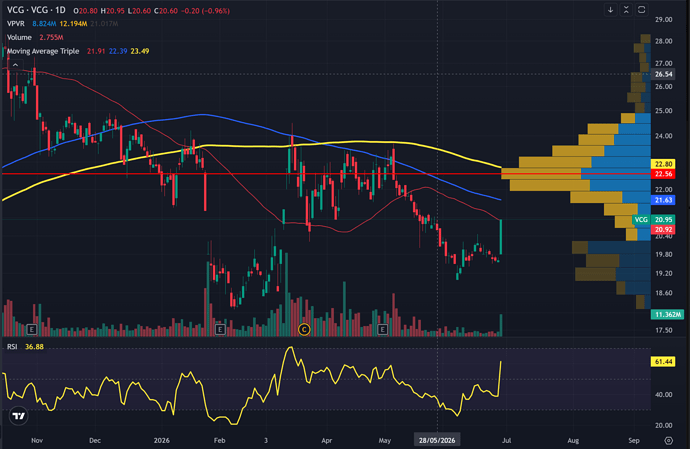This screenshot has height=449, width=690.
Task: Click the VCG · 1D symbol title
Action: [36, 10]
